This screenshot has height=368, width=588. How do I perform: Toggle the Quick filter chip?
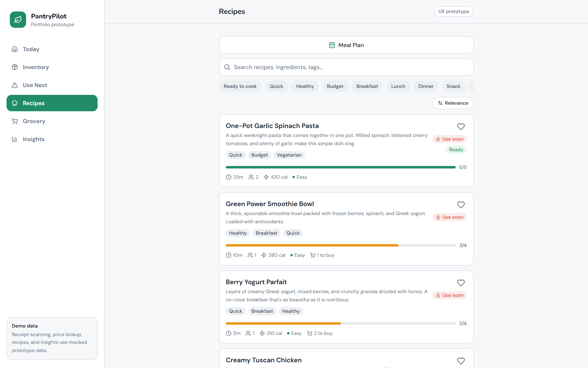click(276, 86)
